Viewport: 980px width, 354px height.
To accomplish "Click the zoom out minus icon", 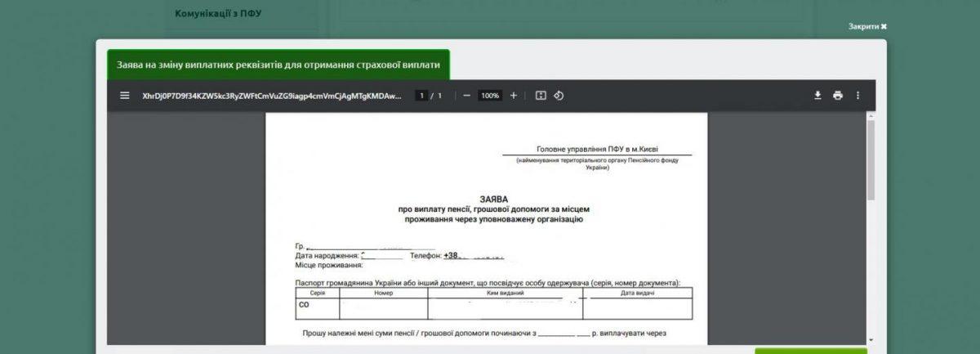I will tap(466, 96).
